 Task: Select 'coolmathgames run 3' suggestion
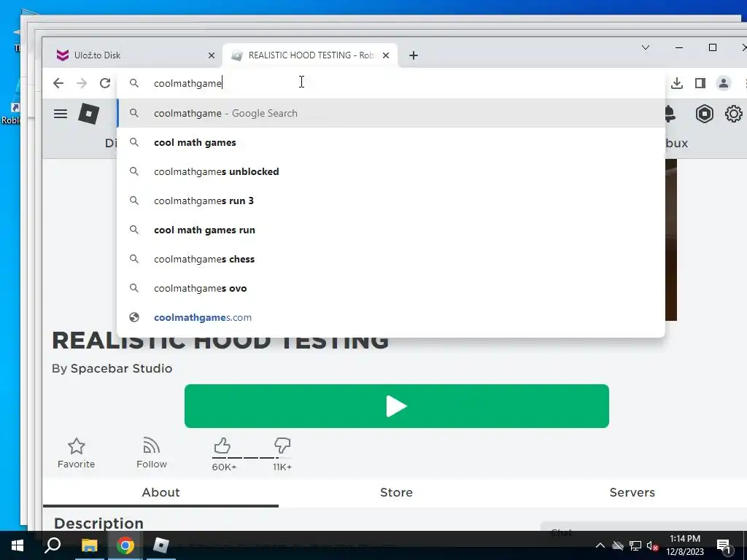pyautogui.click(x=391, y=201)
